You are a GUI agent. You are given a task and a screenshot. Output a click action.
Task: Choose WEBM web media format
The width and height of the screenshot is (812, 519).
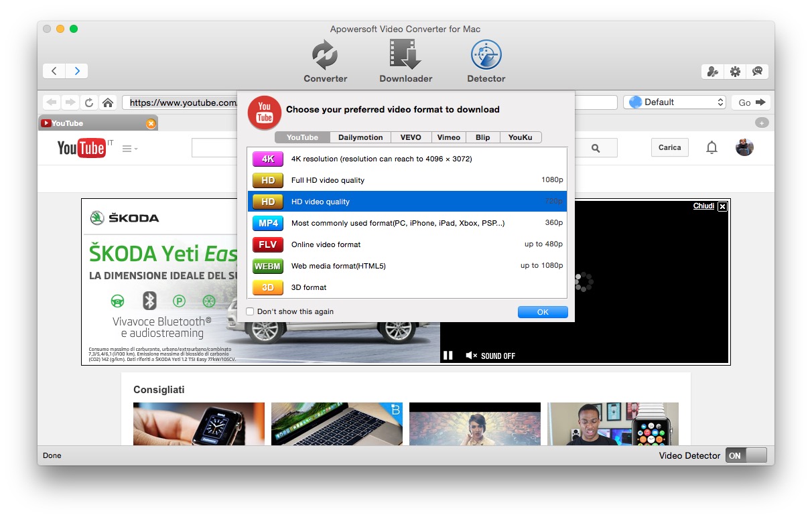click(407, 266)
